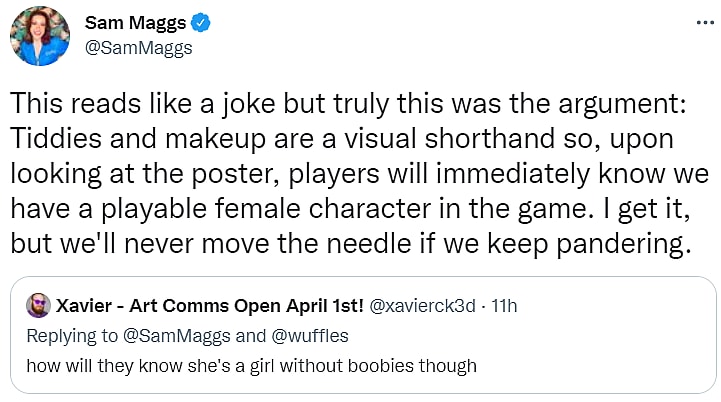Click the word "though" in quoted tweet
The image size is (721, 402).
pos(452,365)
